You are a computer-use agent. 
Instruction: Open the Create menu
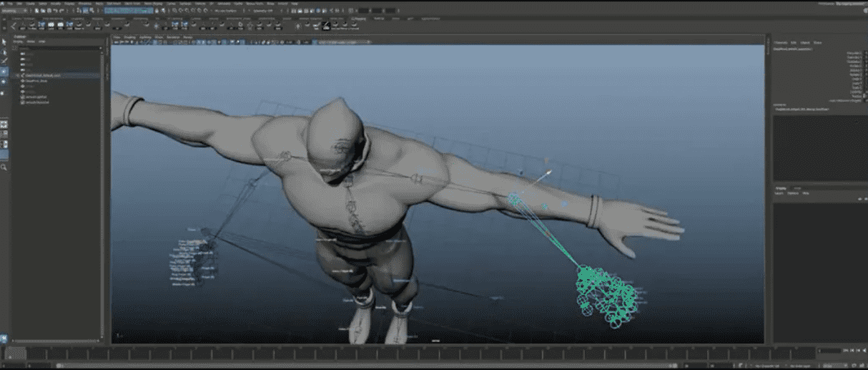[31, 4]
